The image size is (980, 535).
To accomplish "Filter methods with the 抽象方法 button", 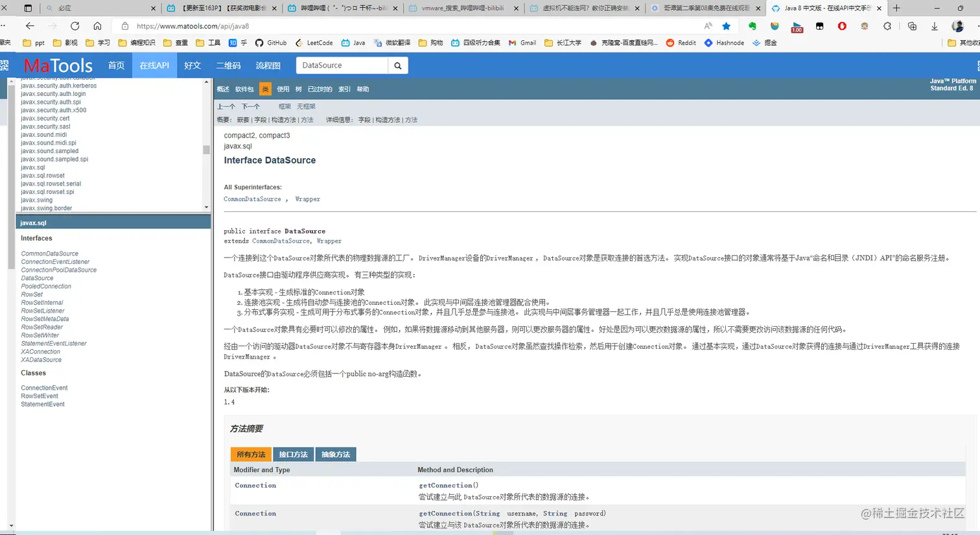I will 336,454.
